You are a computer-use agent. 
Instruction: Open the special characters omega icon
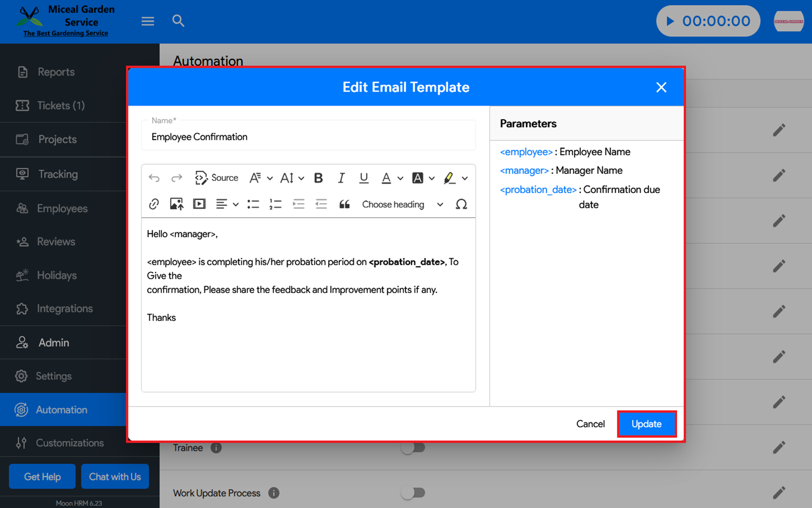click(461, 204)
